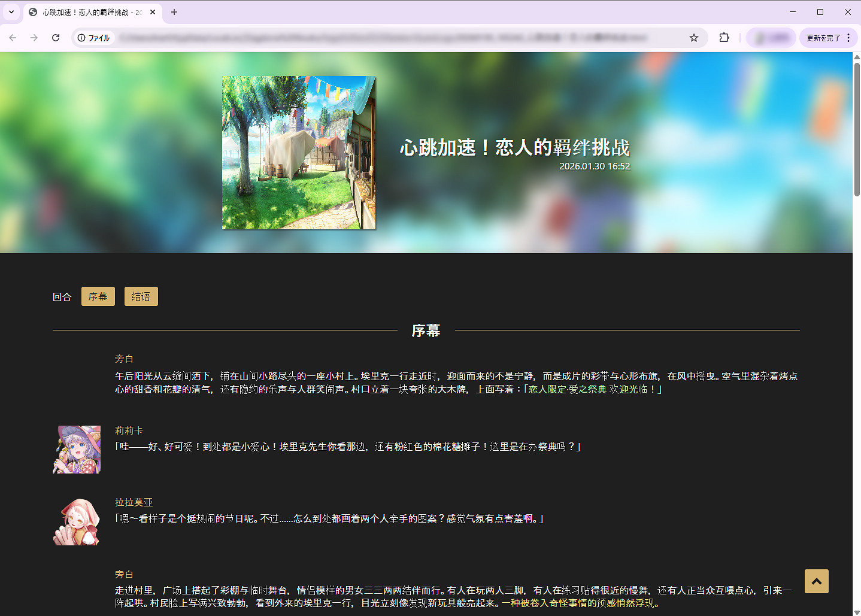Viewport: 861px width, 616px height.
Task: Click the ファイル info icon in the address bar
Action: coord(81,37)
